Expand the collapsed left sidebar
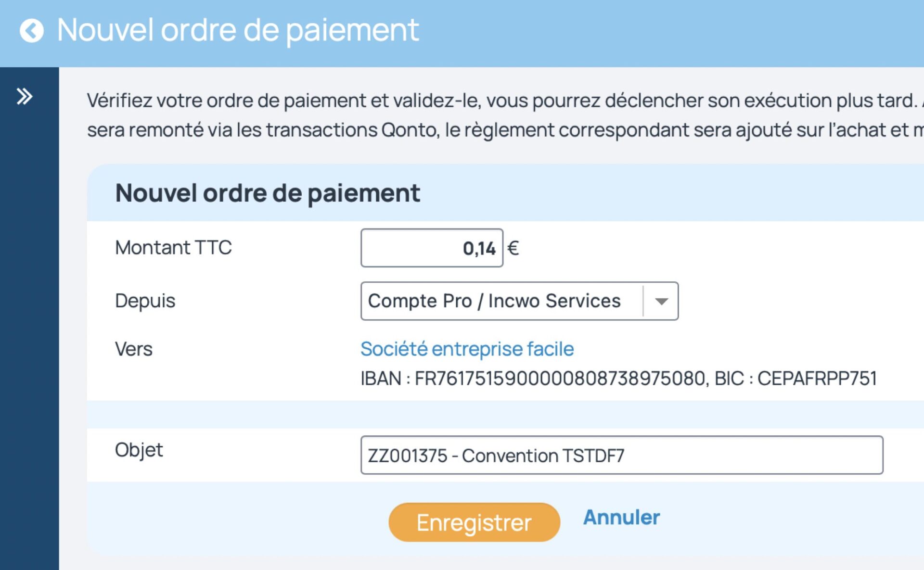The image size is (924, 570). pos(25,97)
